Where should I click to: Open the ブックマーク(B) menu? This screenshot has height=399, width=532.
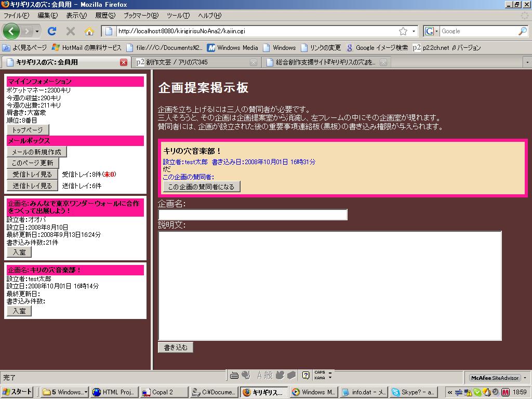point(141,16)
